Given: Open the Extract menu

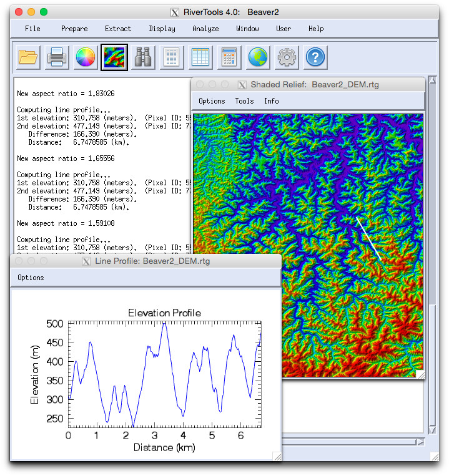Looking at the screenshot, I should [x=118, y=29].
